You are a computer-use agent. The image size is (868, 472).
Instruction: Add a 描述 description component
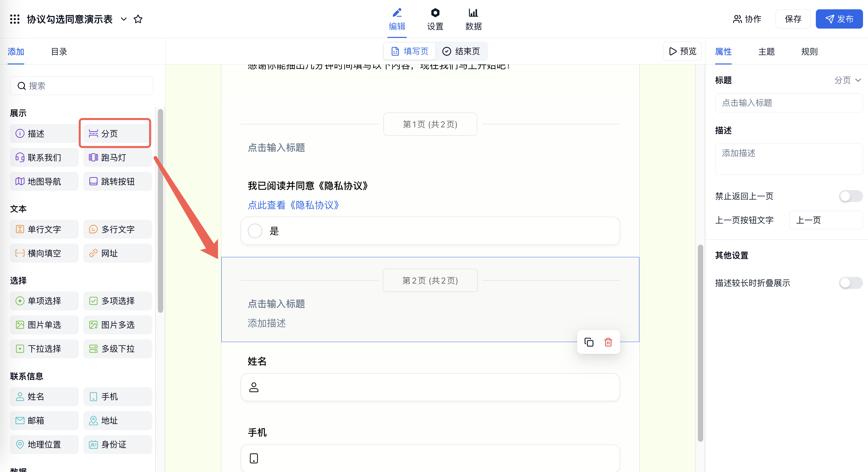point(44,134)
